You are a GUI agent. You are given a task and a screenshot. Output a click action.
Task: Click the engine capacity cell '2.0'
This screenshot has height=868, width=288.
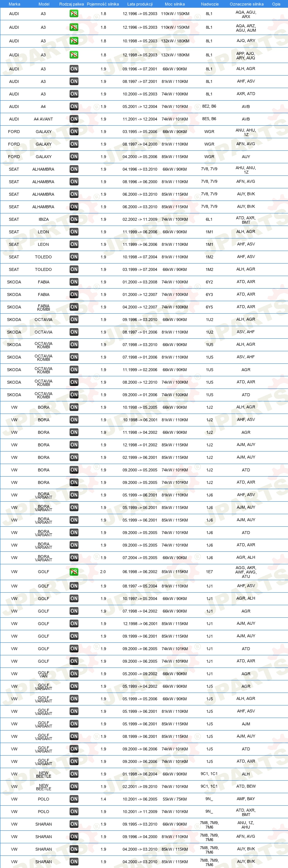click(103, 572)
